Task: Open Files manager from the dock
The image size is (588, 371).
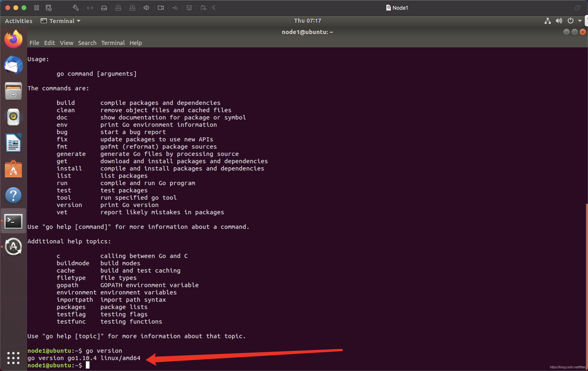Action: tap(13, 91)
